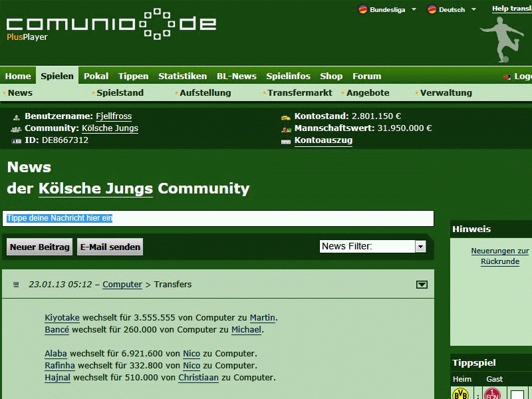Open player Hajnal link

point(57,377)
